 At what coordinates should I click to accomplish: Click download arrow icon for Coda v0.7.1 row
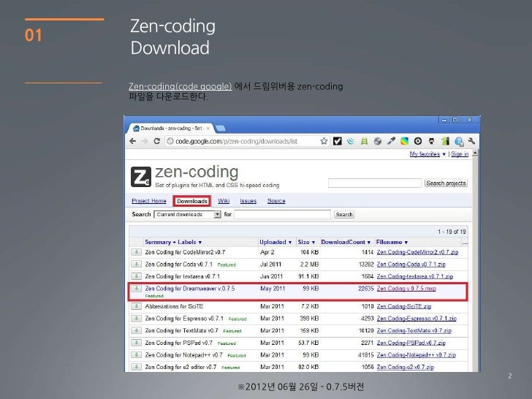(x=137, y=265)
